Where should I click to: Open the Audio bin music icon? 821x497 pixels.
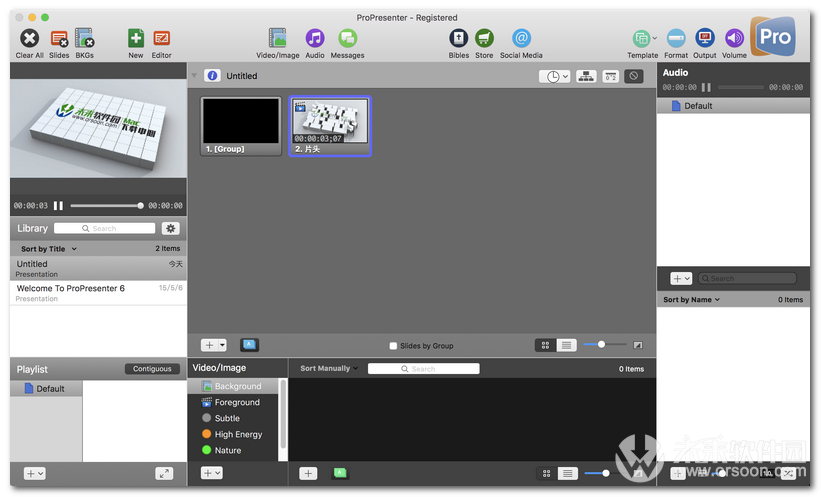314,39
